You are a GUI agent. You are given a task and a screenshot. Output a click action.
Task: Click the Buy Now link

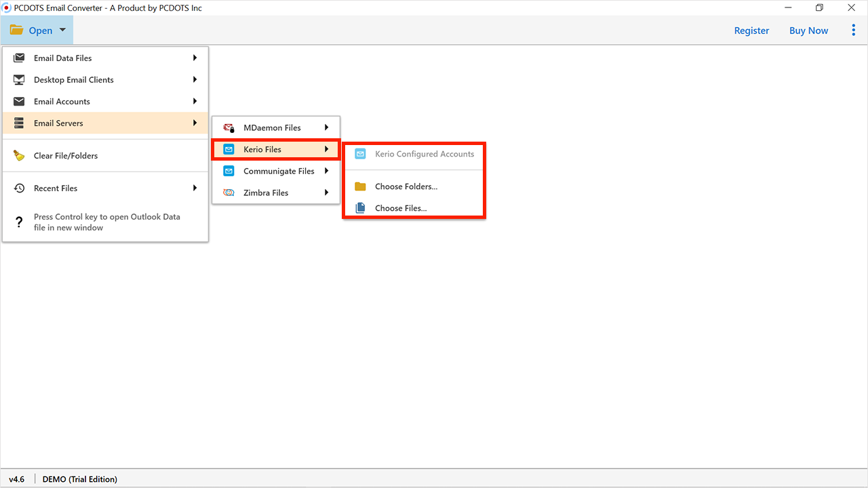tap(808, 30)
